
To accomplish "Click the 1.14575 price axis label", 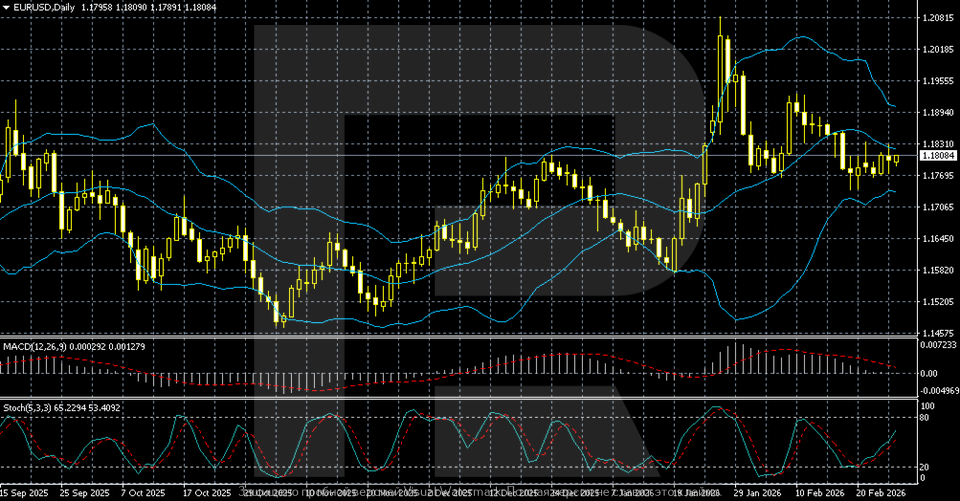I will click(937, 334).
